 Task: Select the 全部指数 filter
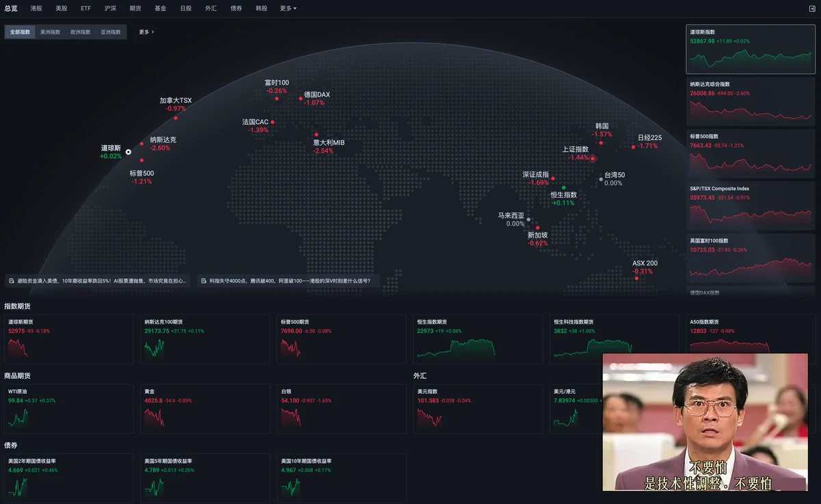[20, 32]
